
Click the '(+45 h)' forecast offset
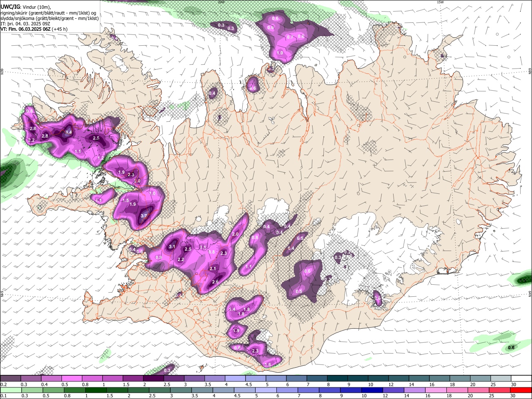click(x=60, y=29)
